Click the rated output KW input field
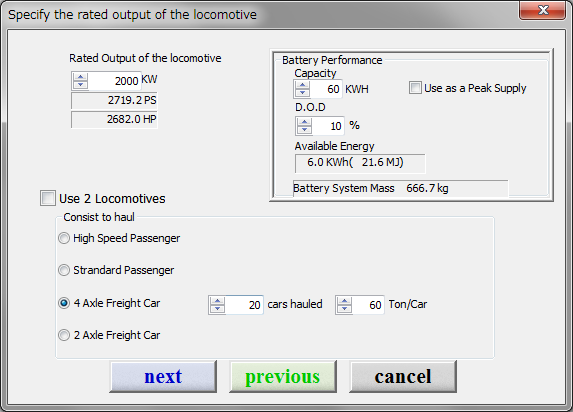The height and width of the screenshot is (412, 573). [114, 81]
